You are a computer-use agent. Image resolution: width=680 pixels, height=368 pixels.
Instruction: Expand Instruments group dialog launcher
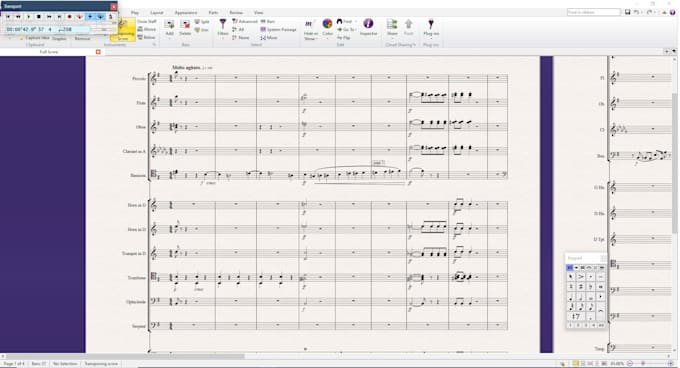click(x=154, y=45)
